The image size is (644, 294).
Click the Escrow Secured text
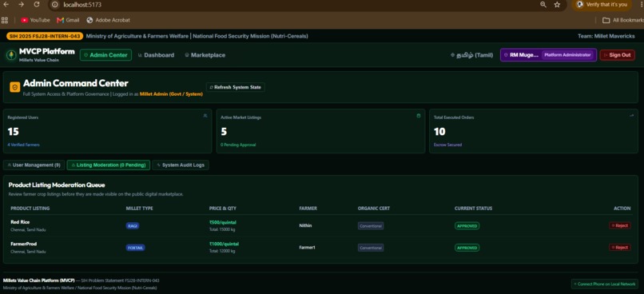point(447,145)
